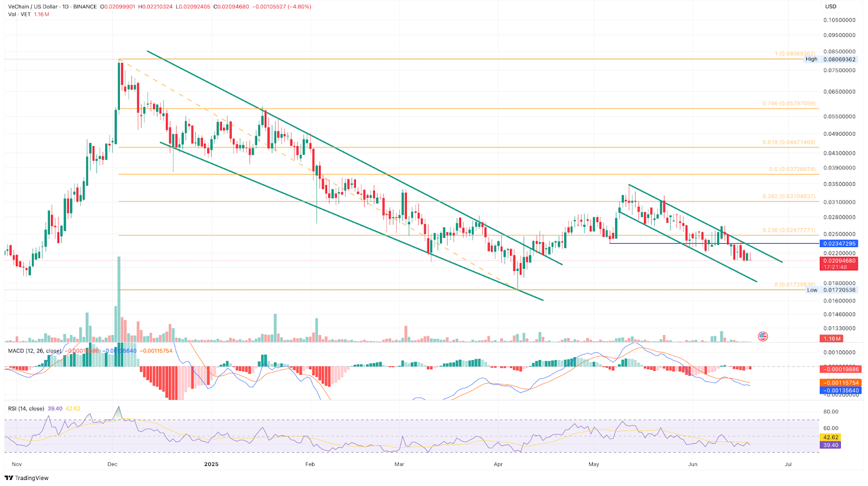
Task: Click the Vol · VET indicator legend
Action: point(20,14)
